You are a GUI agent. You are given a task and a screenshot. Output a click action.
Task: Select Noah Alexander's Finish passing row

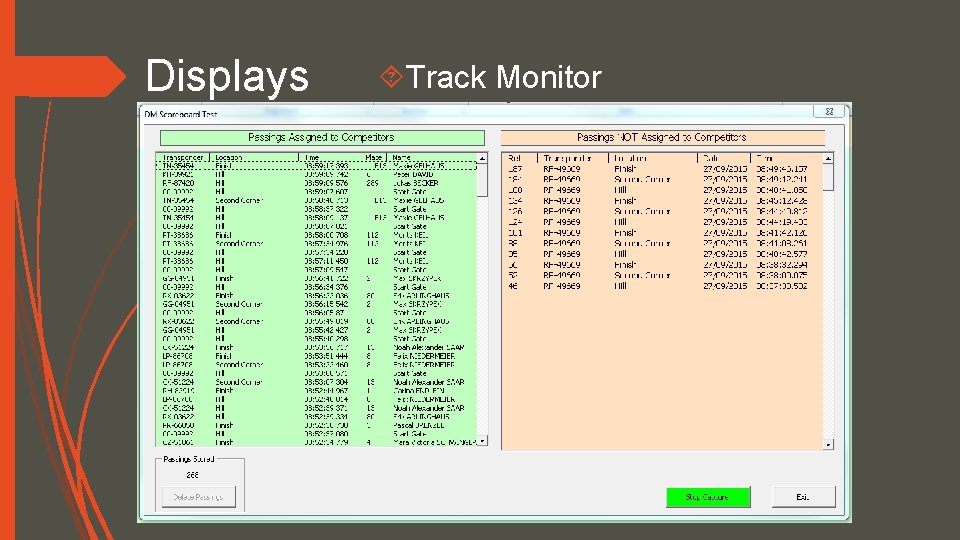pyautogui.click(x=317, y=347)
